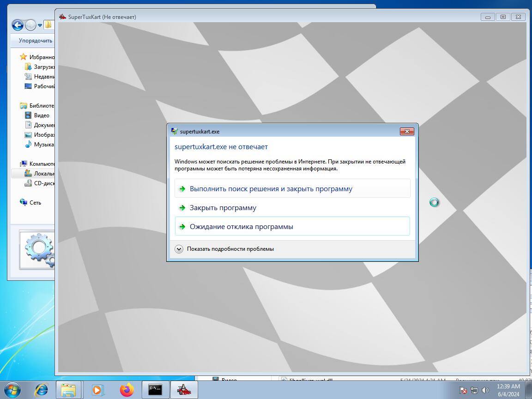Open 'Упорядочить' menu in Explorer

(35, 41)
